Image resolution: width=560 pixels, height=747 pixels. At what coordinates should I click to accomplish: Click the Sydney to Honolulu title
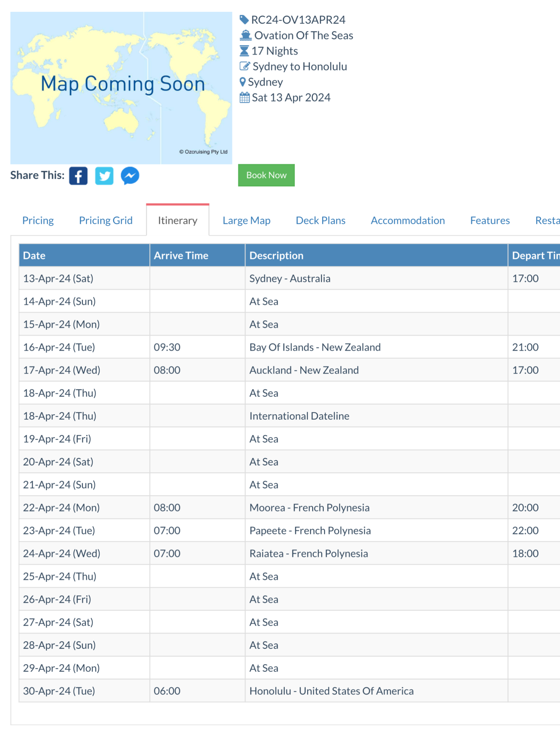(300, 66)
